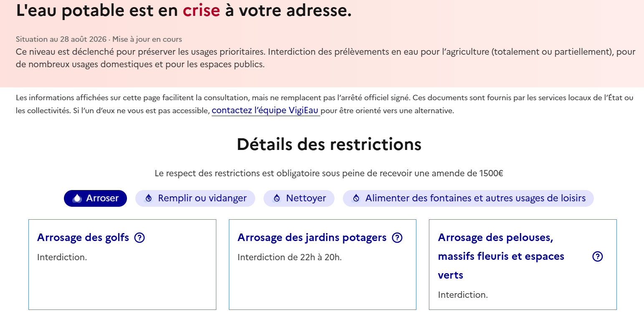Screen dimensions: 644x312
Task: Follow the contactez l'équipe VigiEau link
Action: pos(266,111)
